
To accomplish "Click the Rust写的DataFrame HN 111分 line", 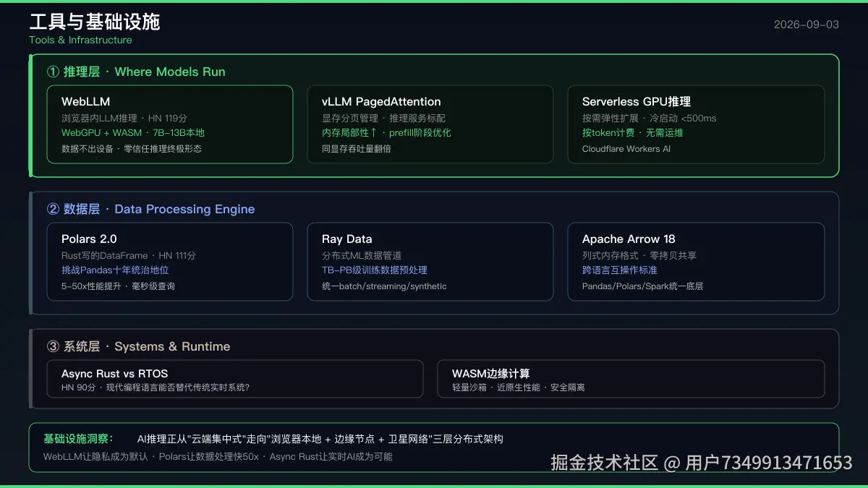I will click(x=129, y=255).
